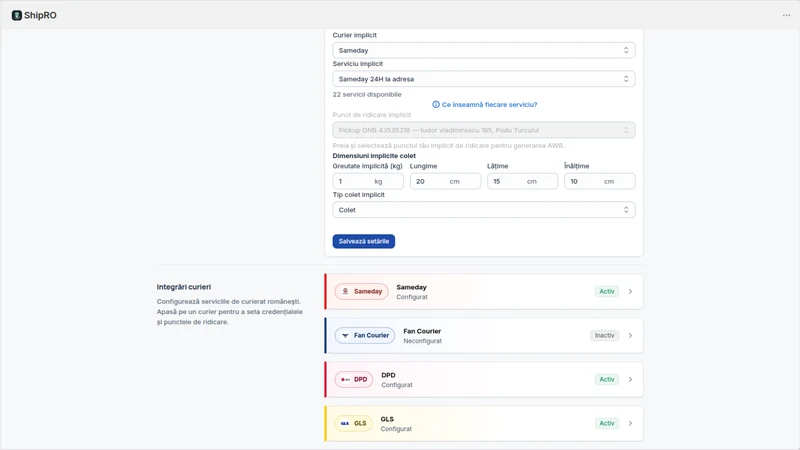Click the DPD logo badge
The image size is (800, 450).
click(354, 379)
